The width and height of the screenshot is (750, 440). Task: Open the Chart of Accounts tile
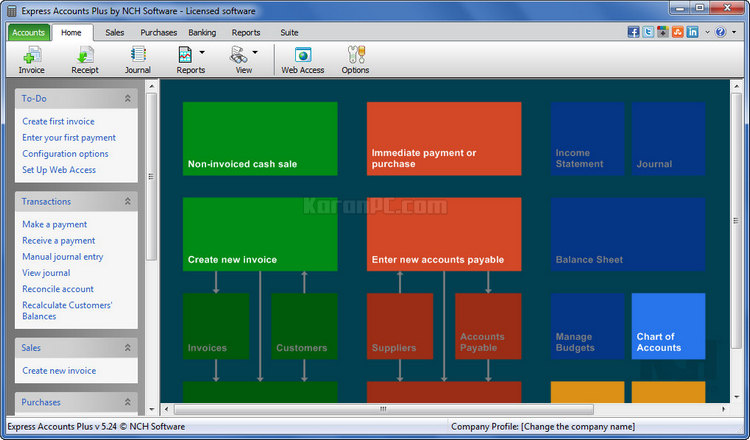click(669, 326)
